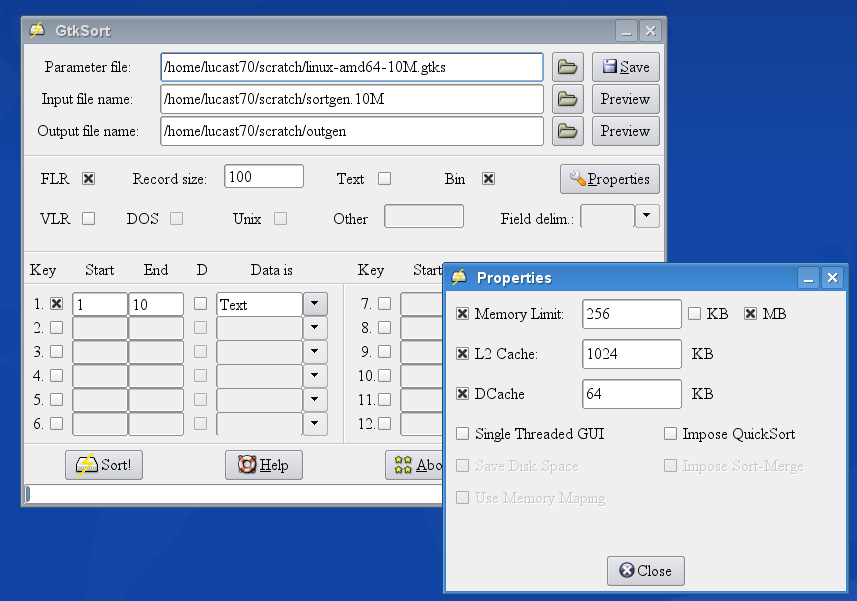Toggle Single Threaded GUI option

point(462,434)
